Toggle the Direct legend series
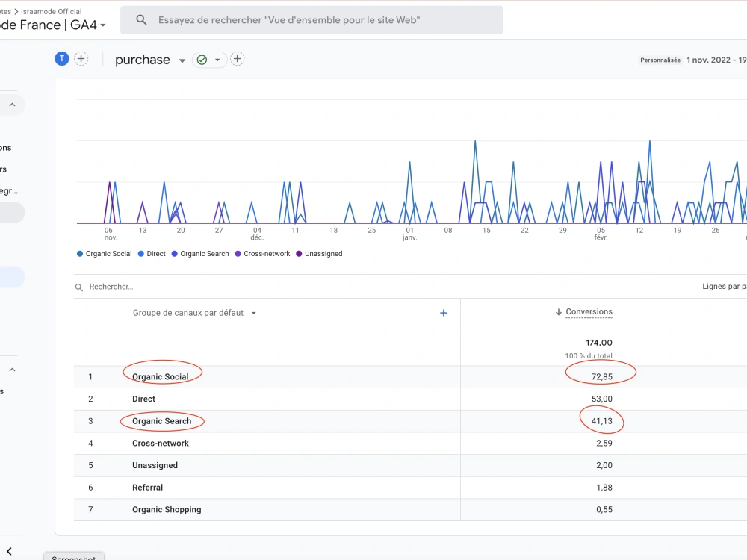747x560 pixels. pos(152,254)
